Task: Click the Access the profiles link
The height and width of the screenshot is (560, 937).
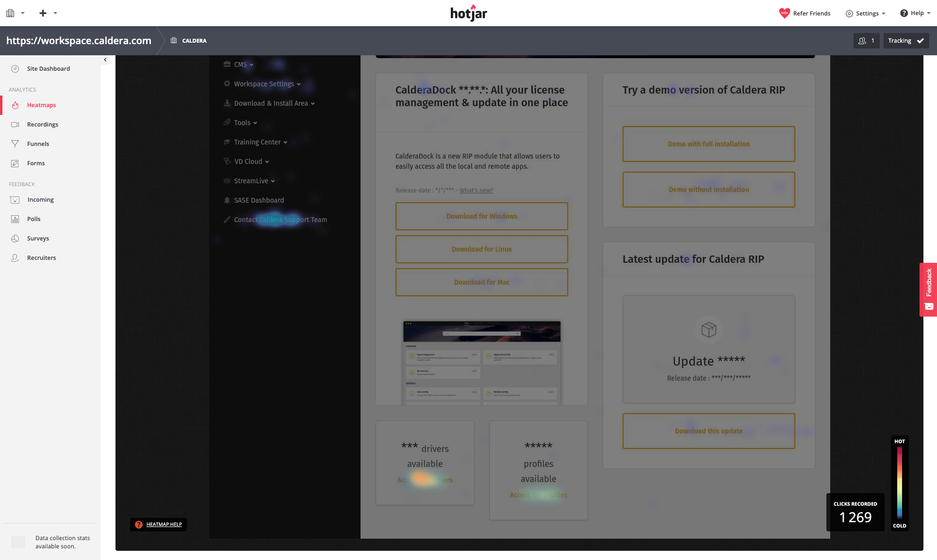Action: [x=538, y=495]
